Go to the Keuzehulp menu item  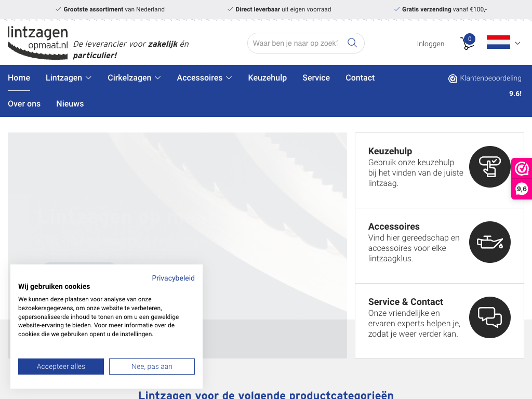[267, 78]
